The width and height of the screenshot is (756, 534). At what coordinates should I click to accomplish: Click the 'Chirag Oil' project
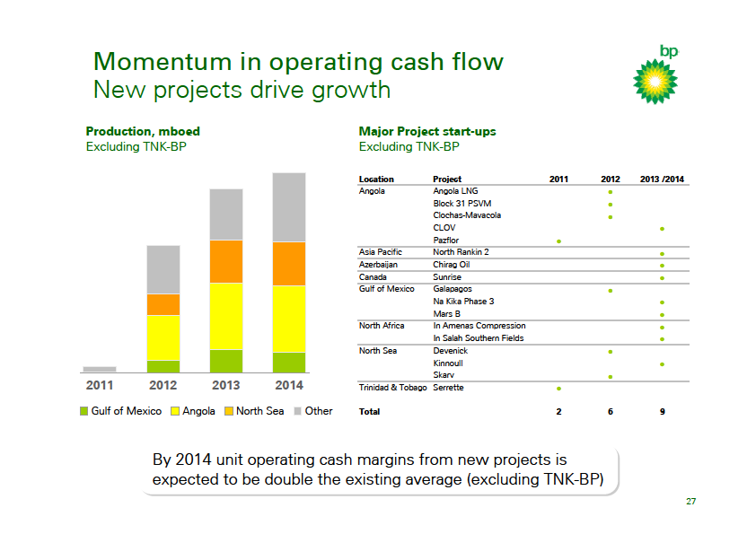tap(452, 264)
